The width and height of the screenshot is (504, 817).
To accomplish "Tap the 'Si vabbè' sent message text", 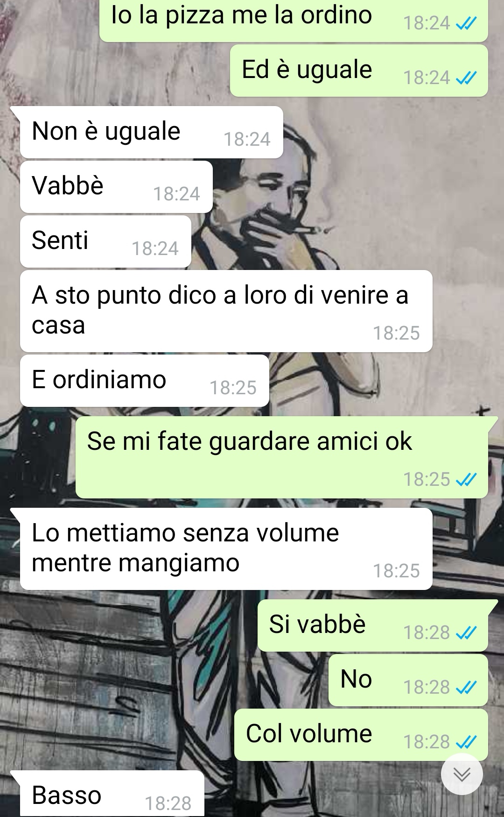I will tap(317, 624).
